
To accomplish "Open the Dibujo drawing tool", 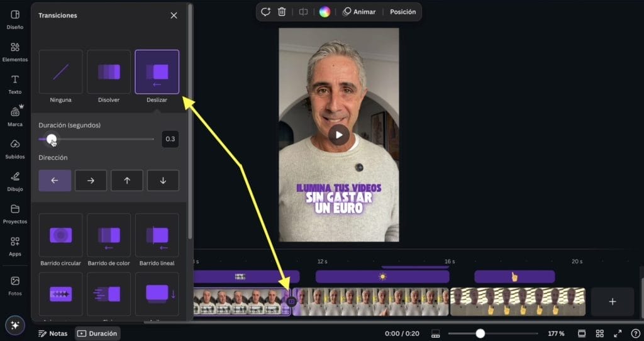I will click(x=15, y=181).
